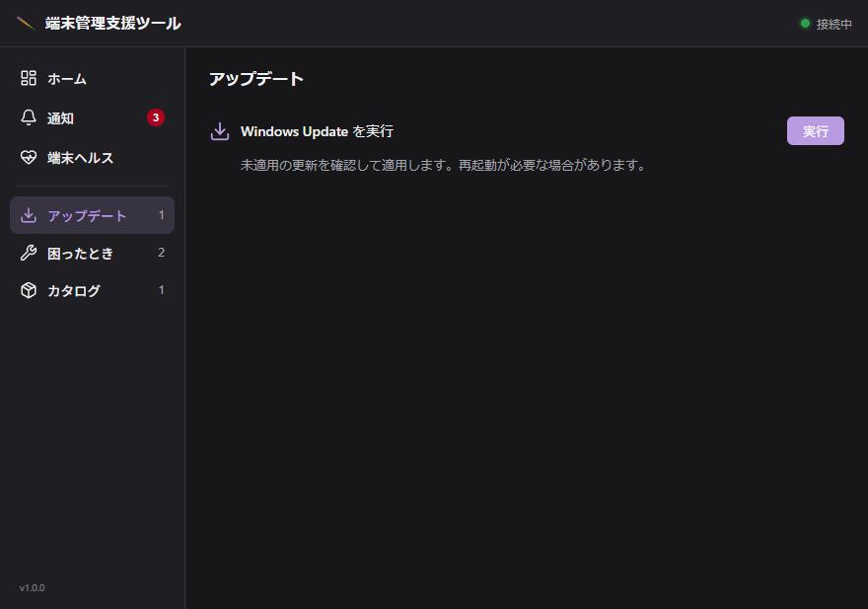Click the v1.0.0 version label
The height and width of the screenshot is (609, 868).
click(33, 588)
